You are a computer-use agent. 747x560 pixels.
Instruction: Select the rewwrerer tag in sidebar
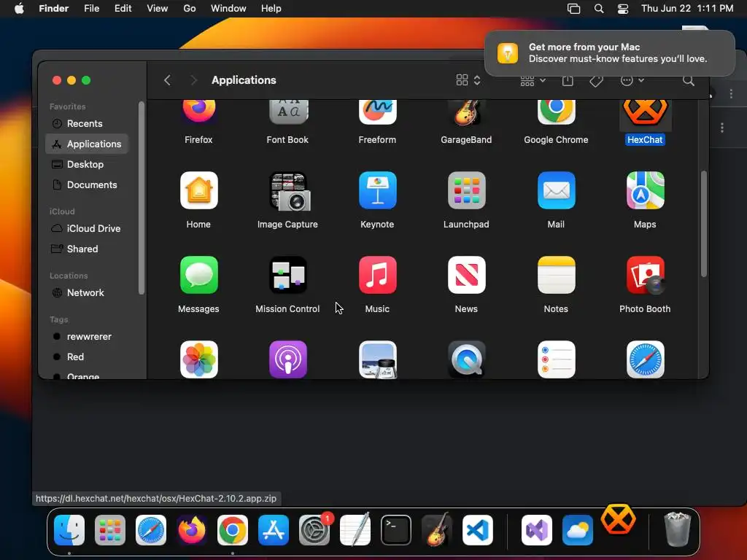click(x=87, y=337)
